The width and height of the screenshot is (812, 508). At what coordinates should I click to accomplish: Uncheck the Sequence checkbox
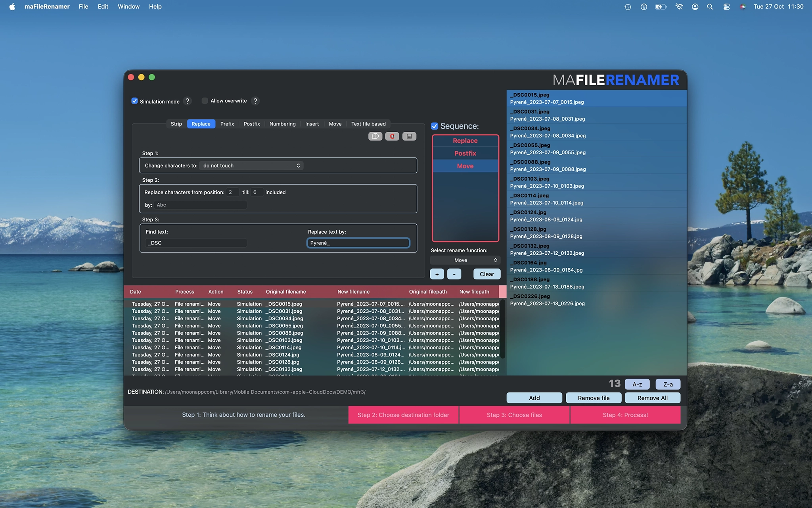[435, 126]
